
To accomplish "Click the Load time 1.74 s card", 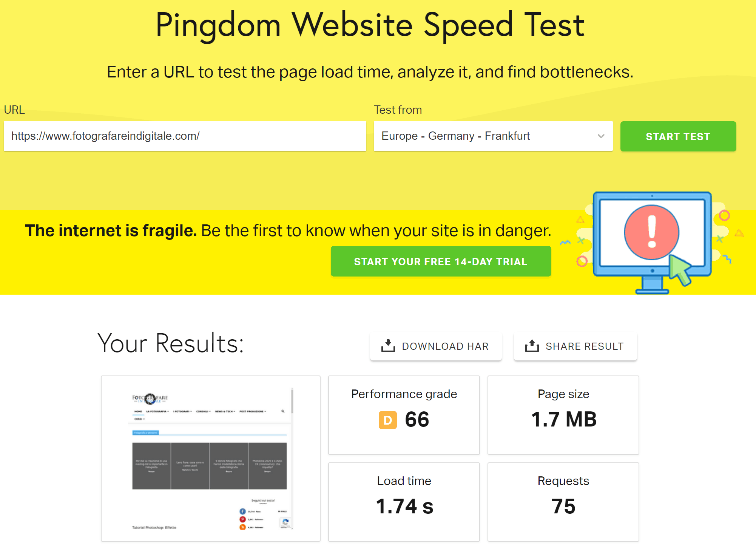I will point(404,502).
